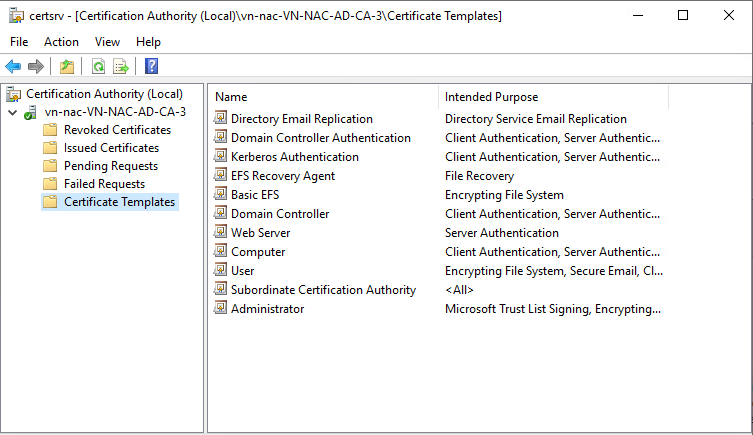The image size is (753, 435).
Task: Click the Export List toolbar icon
Action: point(121,66)
